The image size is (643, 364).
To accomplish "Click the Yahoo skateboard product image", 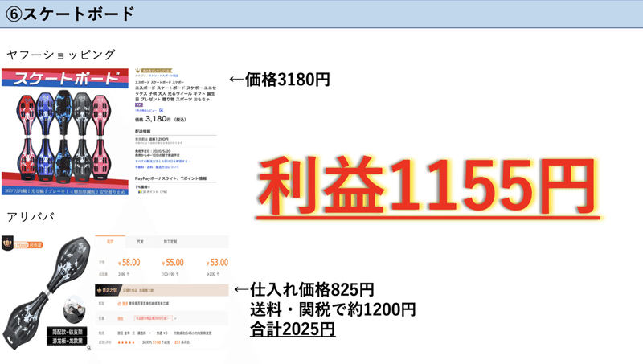I will click(65, 132).
